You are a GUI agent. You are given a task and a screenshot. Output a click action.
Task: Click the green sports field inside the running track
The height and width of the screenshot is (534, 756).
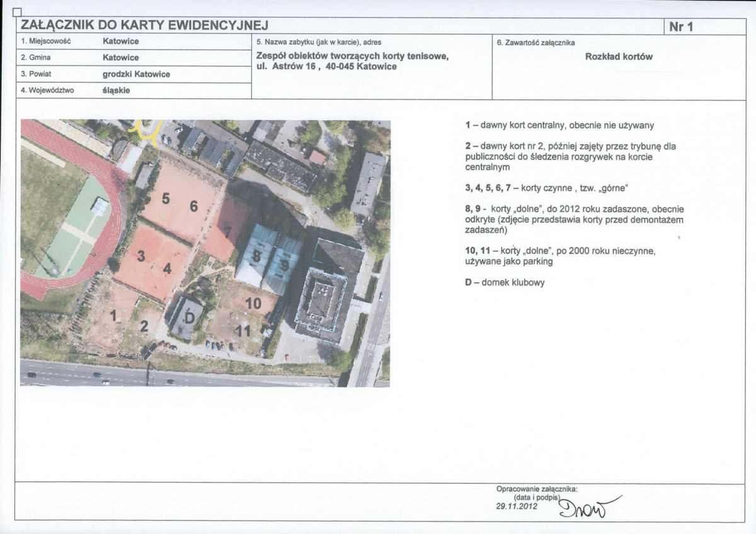pos(74,227)
